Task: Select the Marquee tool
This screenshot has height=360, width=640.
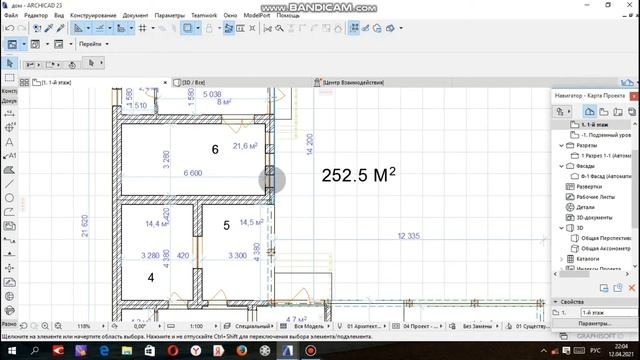Action: [9, 78]
